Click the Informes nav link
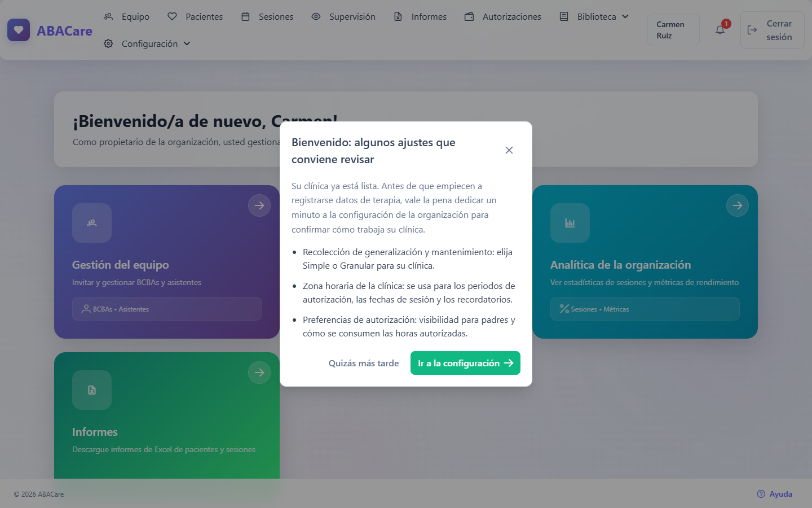The width and height of the screenshot is (812, 508). pyautogui.click(x=420, y=17)
